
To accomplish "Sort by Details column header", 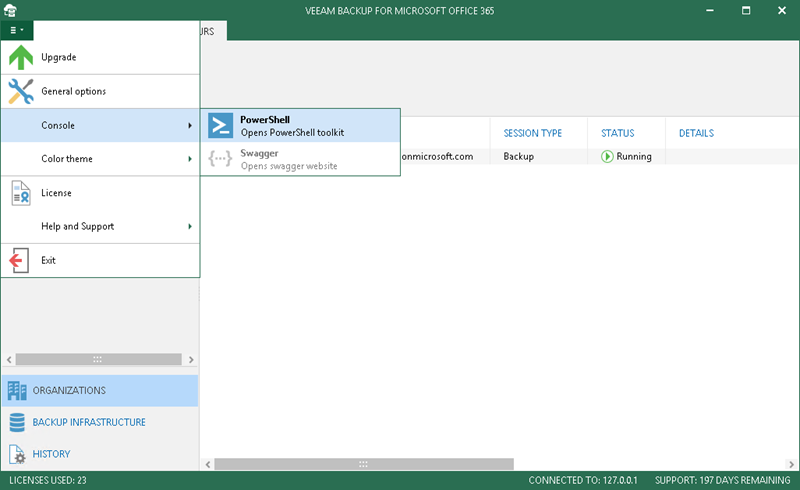I will click(x=696, y=133).
